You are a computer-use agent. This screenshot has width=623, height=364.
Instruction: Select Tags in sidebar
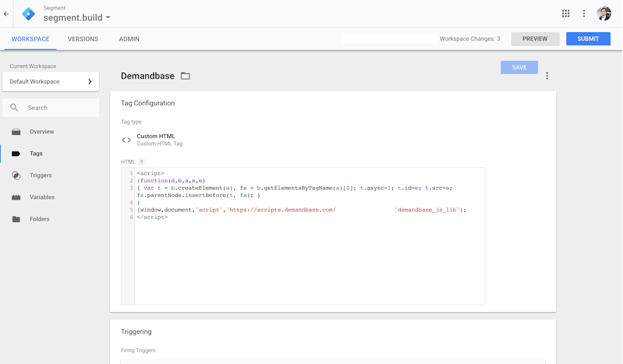36,154
